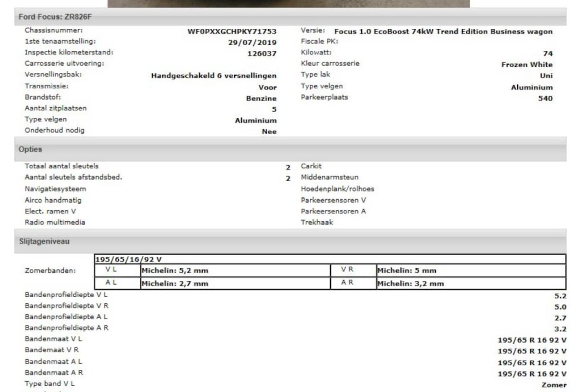Click the Type lak value Uni

546,76
